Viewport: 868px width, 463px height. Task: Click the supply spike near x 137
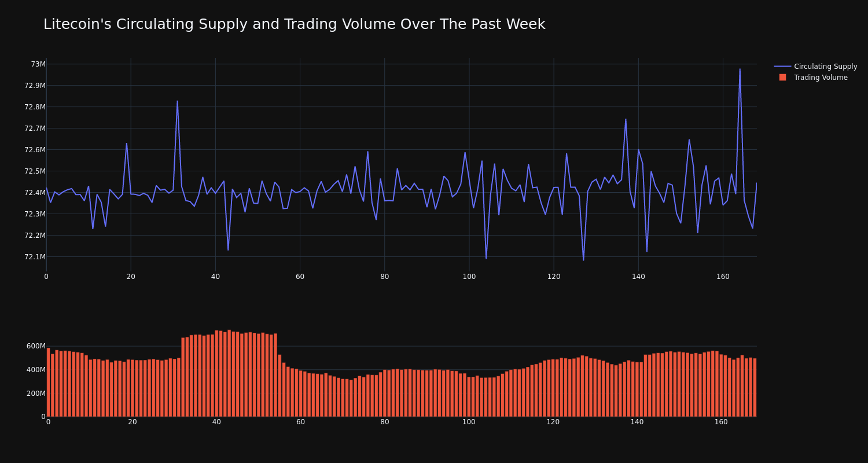click(626, 119)
